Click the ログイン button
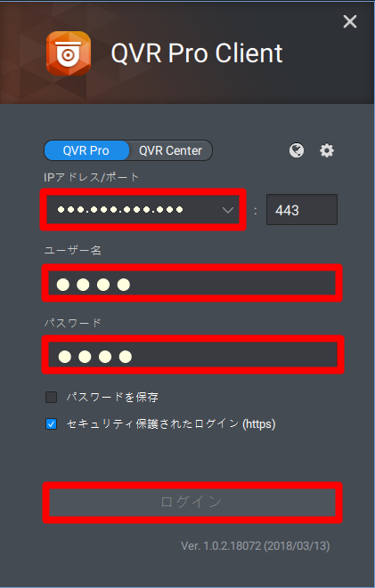The height and width of the screenshot is (588, 375). [192, 502]
